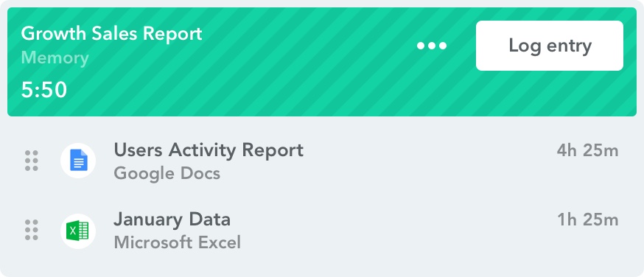
Task: Click the 1h 25m duration
Action: [x=587, y=220]
